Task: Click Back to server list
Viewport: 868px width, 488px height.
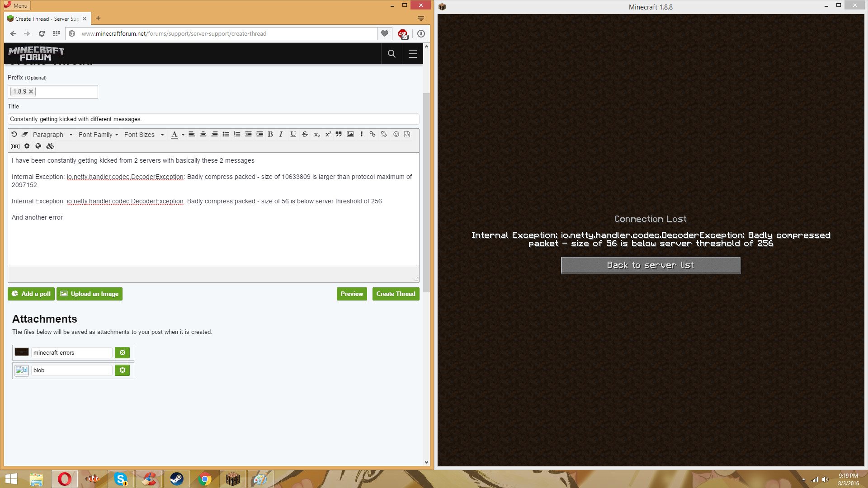Action: tap(651, 265)
